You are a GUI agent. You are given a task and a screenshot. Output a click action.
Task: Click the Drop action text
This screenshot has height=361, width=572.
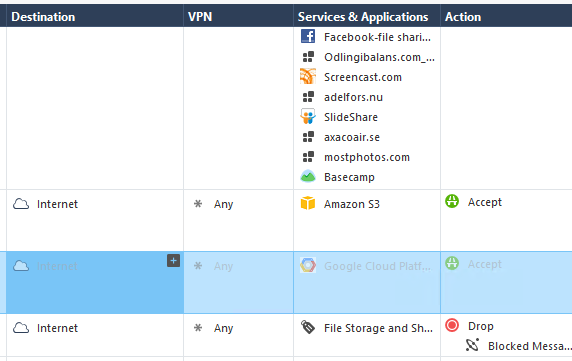click(481, 326)
